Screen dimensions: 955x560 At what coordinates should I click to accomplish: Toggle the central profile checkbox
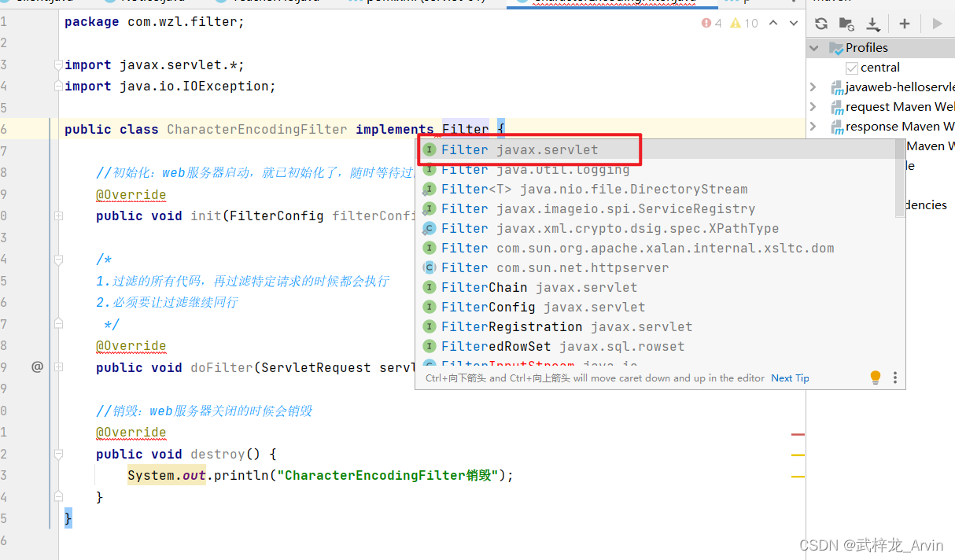(x=852, y=68)
